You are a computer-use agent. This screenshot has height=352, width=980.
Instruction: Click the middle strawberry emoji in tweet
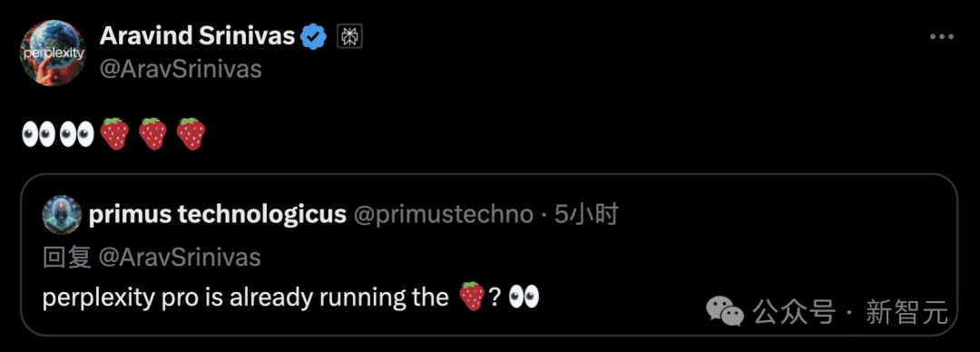152,133
